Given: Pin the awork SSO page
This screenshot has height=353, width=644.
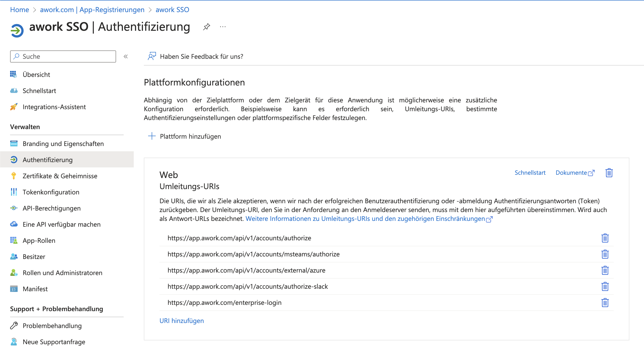Looking at the screenshot, I should (x=206, y=27).
